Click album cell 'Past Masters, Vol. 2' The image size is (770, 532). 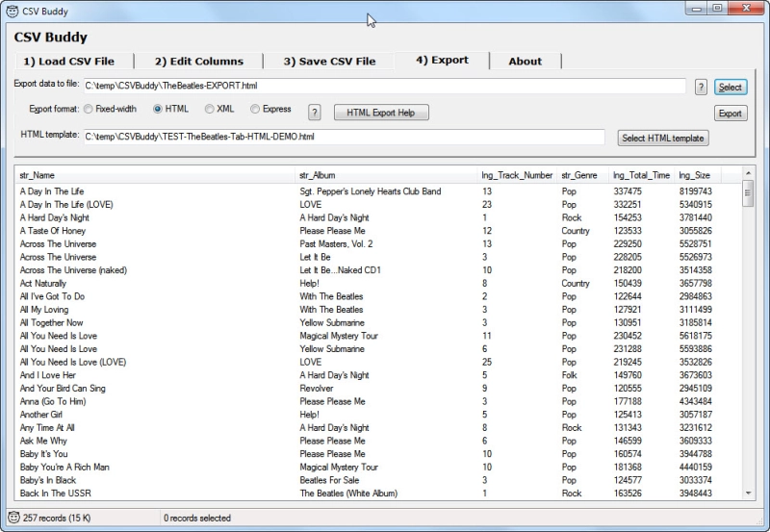pos(336,244)
